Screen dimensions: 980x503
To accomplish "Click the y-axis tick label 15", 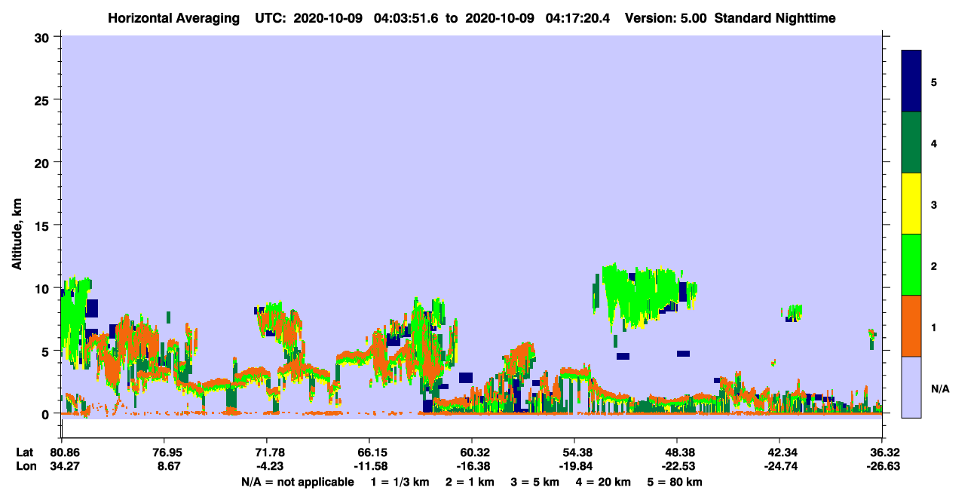I will pos(44,225).
